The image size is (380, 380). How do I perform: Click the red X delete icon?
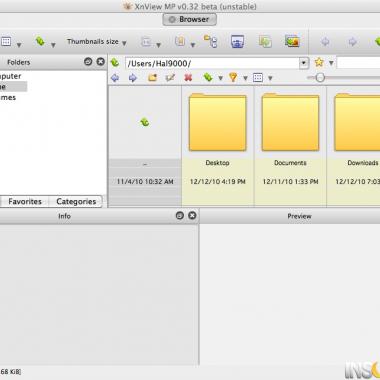pos(188,78)
